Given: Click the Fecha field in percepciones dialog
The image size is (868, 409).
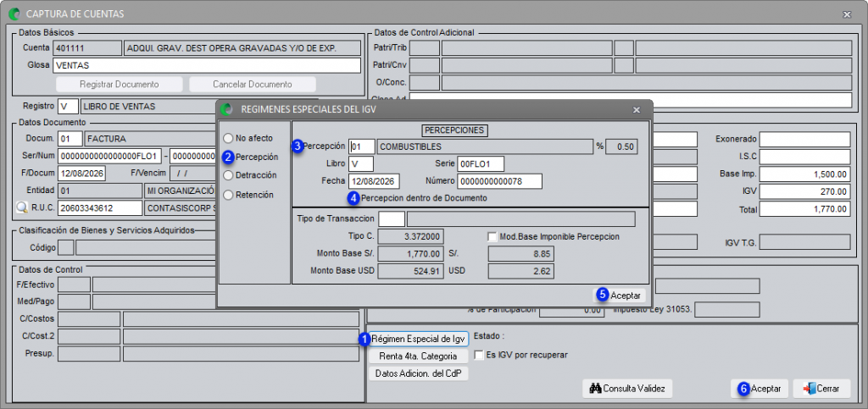Looking at the screenshot, I should point(374,181).
